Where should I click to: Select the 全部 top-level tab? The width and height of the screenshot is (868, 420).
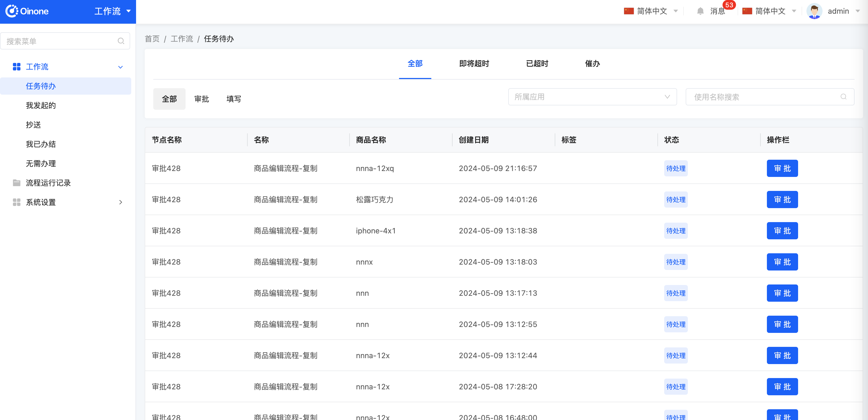(x=415, y=63)
